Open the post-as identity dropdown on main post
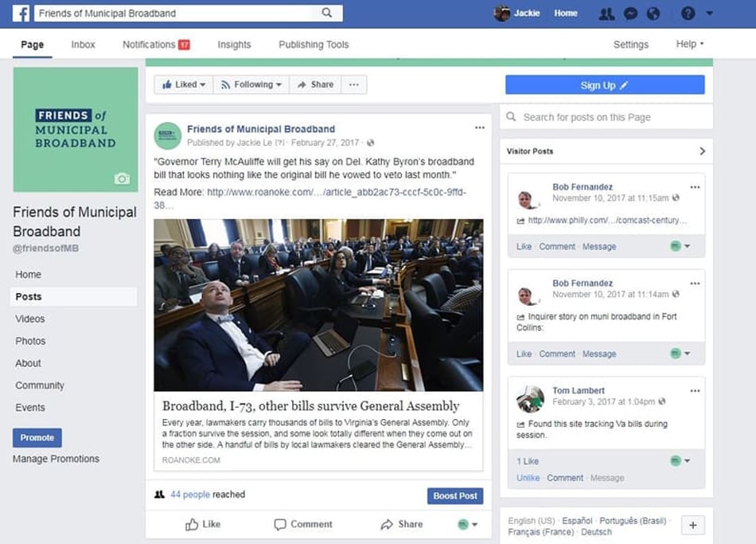 [467, 524]
